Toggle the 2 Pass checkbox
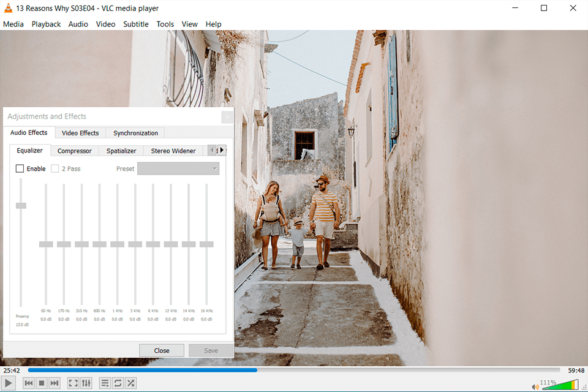Viewport: 588px width, 392px height. point(56,168)
